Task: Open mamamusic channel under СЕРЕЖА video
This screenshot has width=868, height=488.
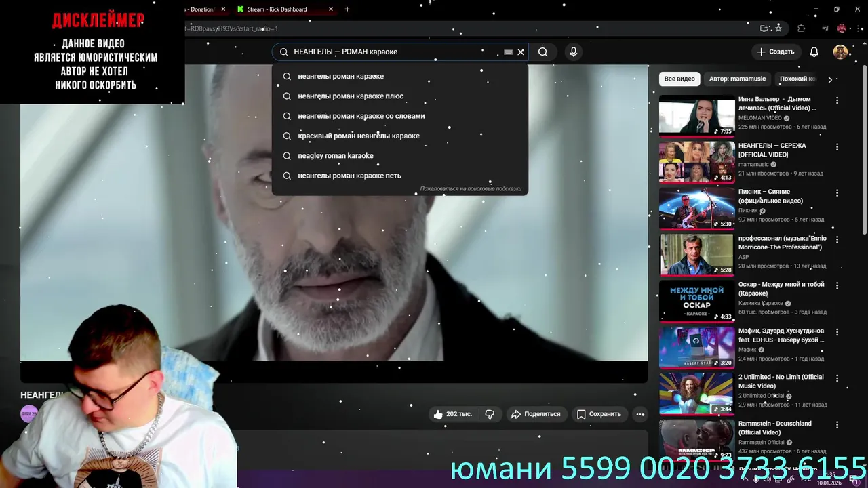Action: [x=753, y=164]
